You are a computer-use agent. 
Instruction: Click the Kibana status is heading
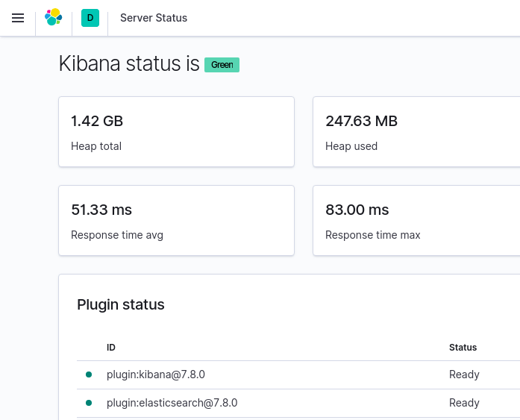pos(129,63)
